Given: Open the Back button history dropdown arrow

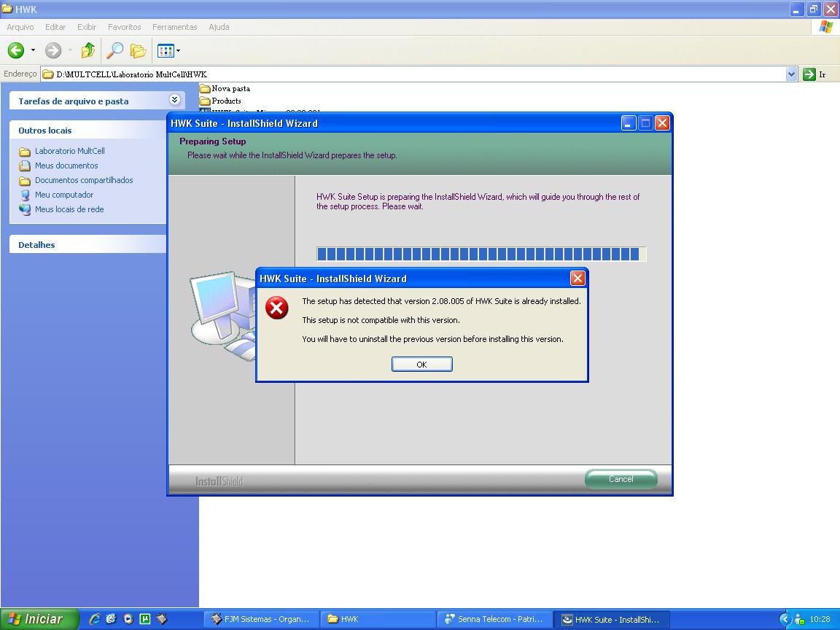Looking at the screenshot, I should click(x=34, y=50).
